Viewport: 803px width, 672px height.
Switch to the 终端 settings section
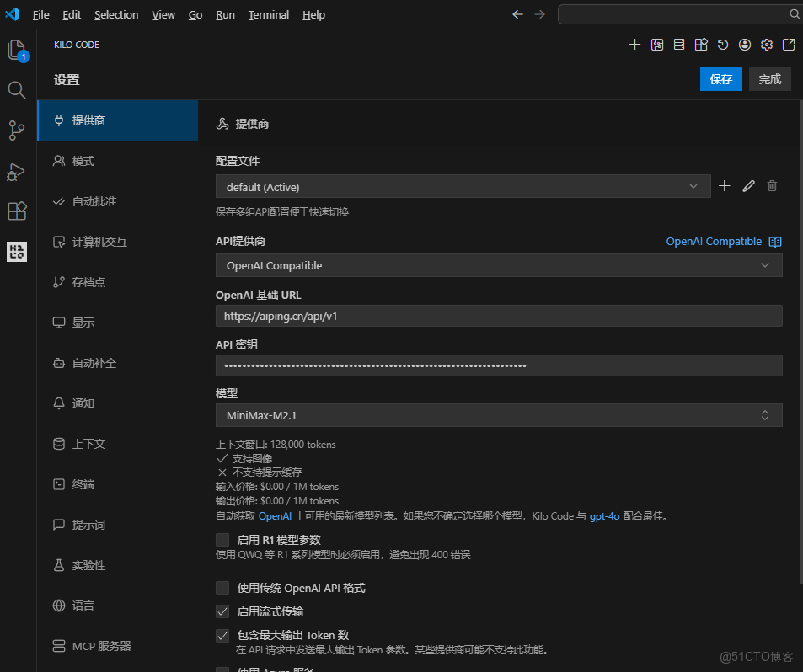point(83,483)
